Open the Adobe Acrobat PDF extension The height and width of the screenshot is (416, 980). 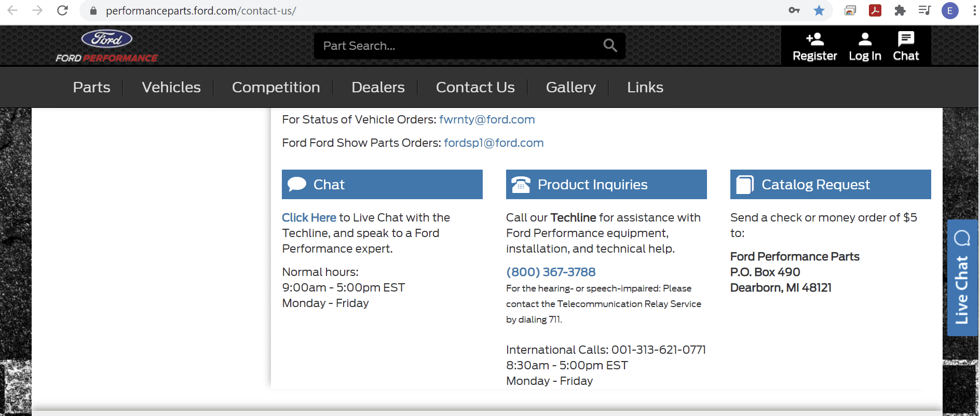pos(875,10)
